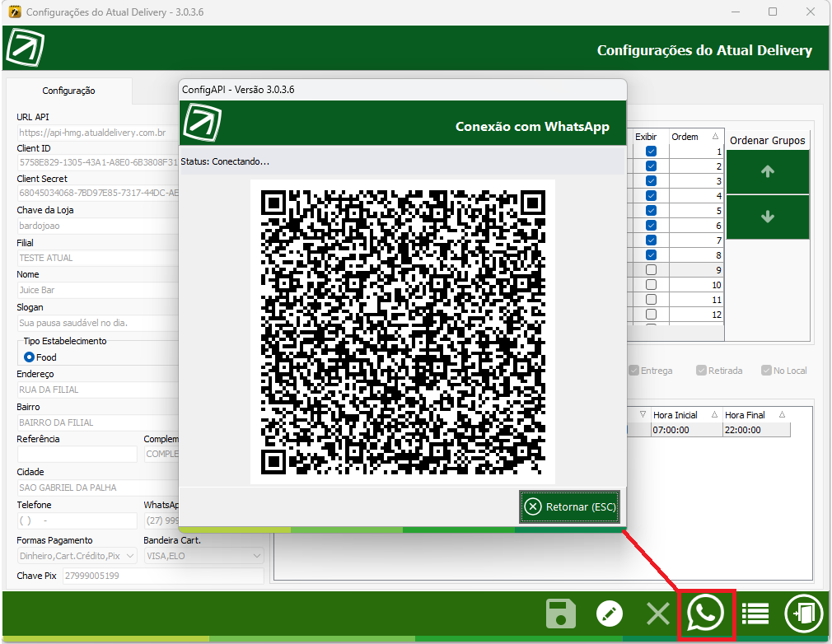This screenshot has height=644, width=832.
Task: Select the Food radio button
Action: pos(29,357)
